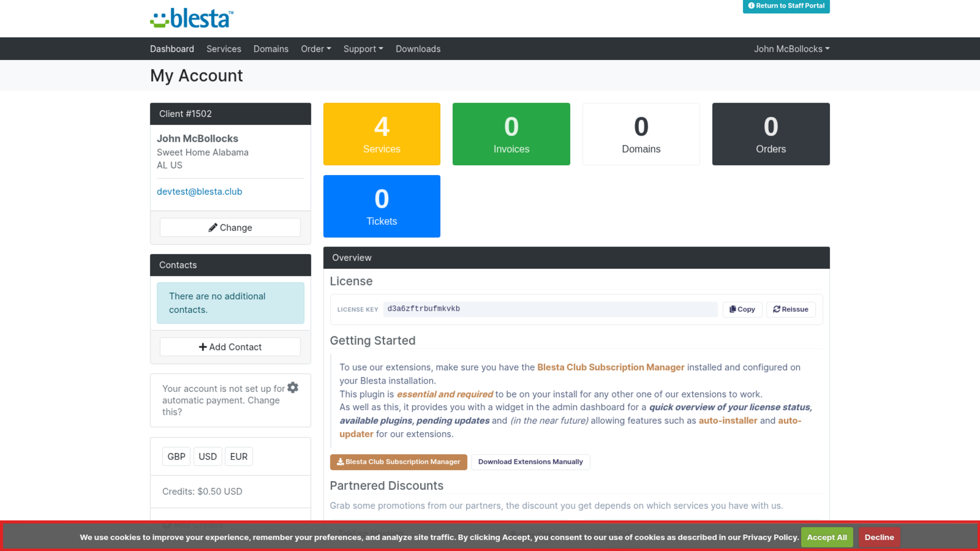Open the Dashboard nav item

(172, 49)
